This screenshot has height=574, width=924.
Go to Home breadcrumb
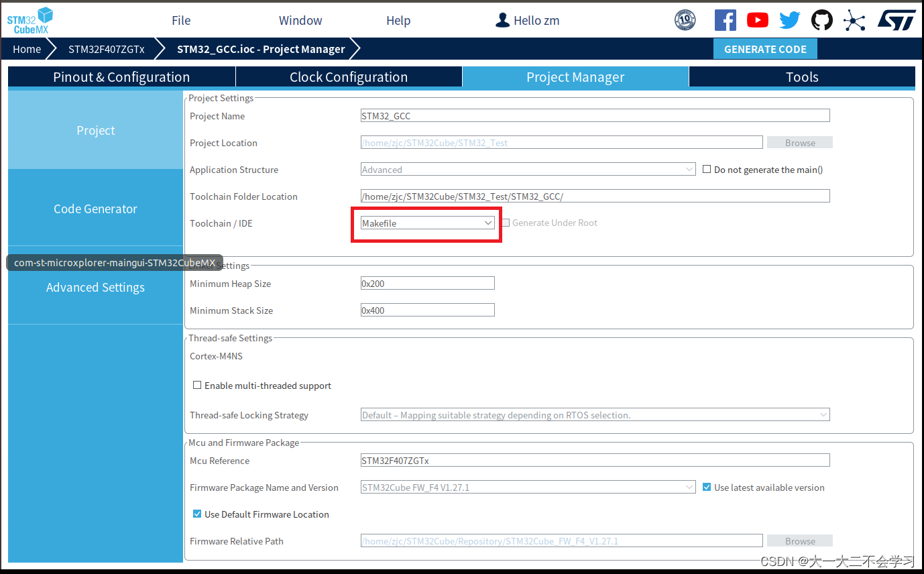click(x=27, y=49)
